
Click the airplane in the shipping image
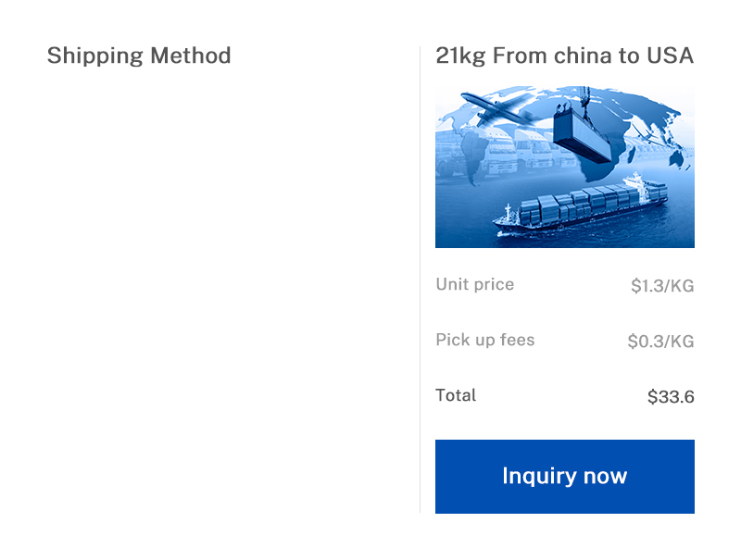tap(498, 108)
